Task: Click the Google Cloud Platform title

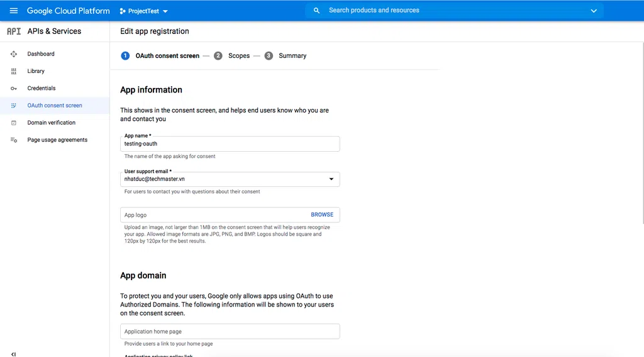Action: point(68,11)
